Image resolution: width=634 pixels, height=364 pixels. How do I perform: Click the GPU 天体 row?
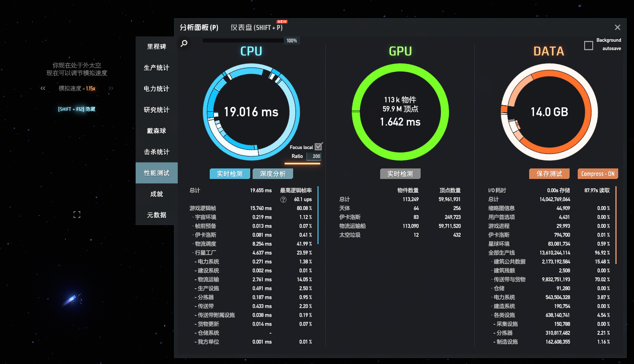click(400, 208)
